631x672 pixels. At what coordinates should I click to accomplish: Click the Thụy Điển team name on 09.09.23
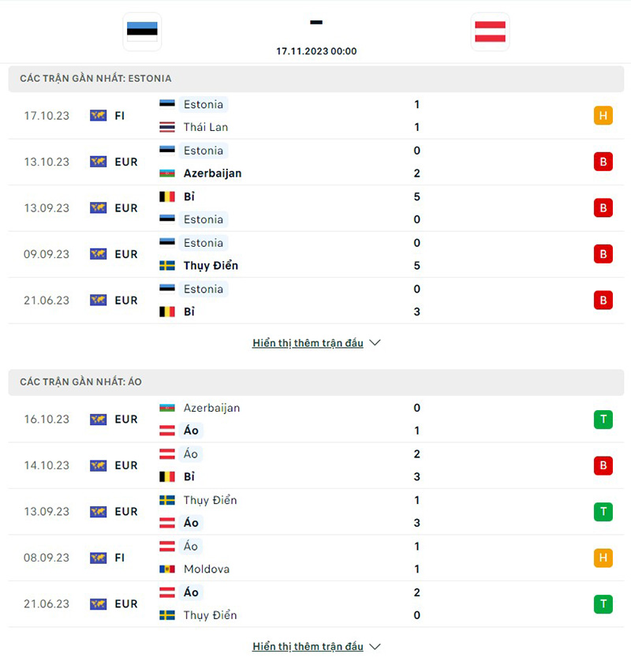click(211, 266)
